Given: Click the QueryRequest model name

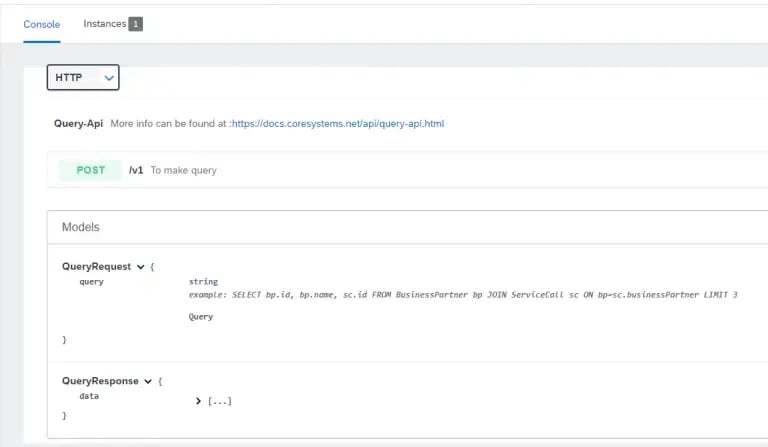Looking at the screenshot, I should click(96, 266).
